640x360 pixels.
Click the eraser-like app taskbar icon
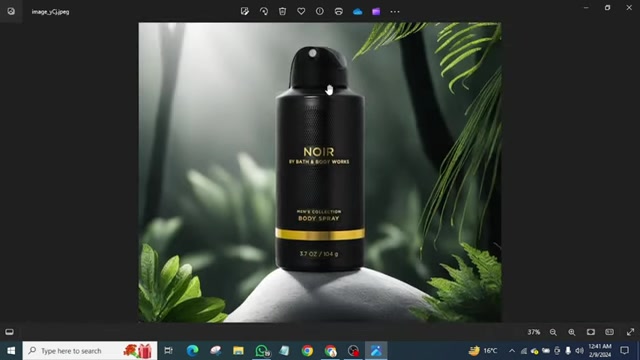tap(216, 351)
